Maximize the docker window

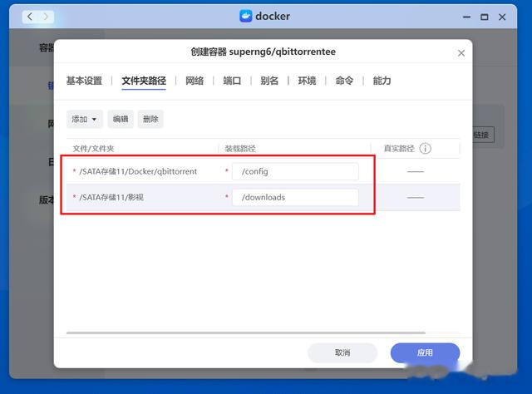coord(485,17)
